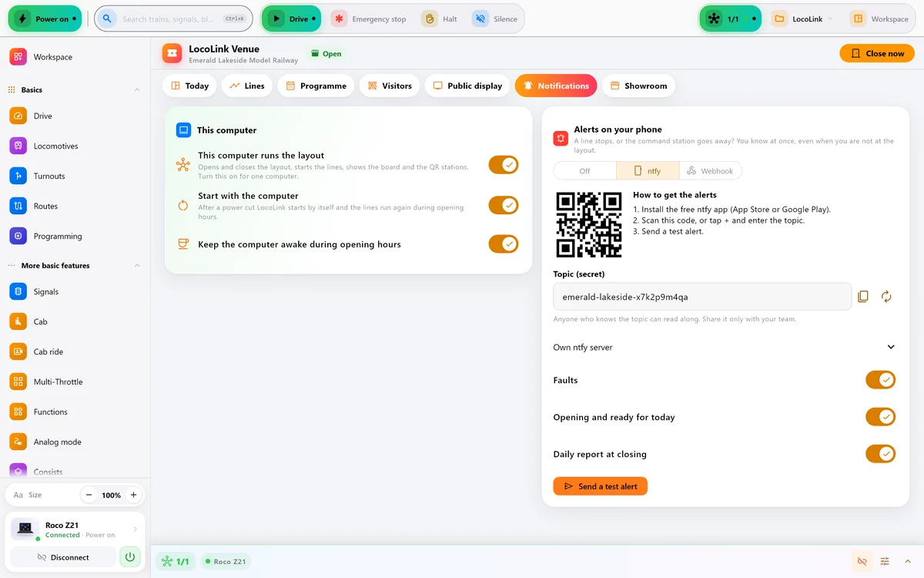
Task: Click the 1/1 status chip in bottom bar
Action: point(176,562)
